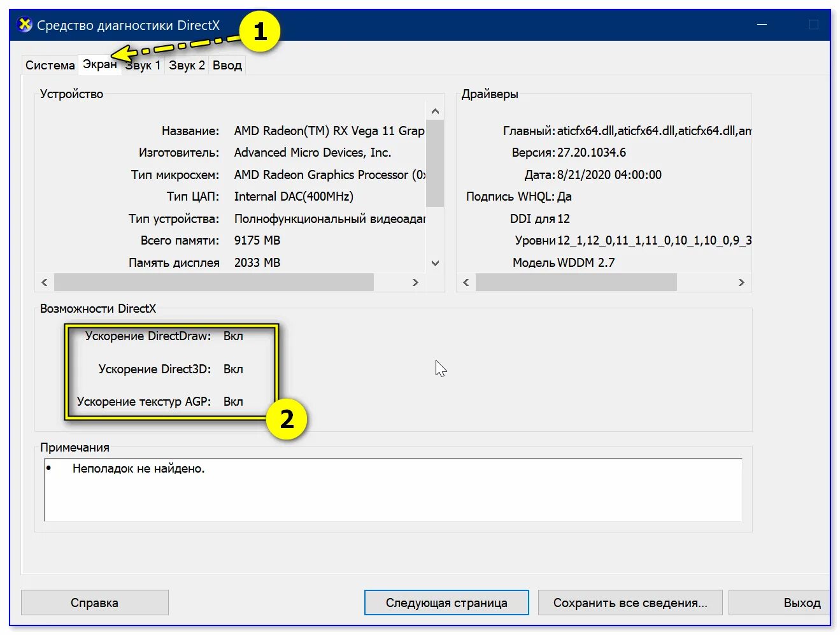Click display memory value '2033 MB'
840x635 pixels.
point(257,262)
